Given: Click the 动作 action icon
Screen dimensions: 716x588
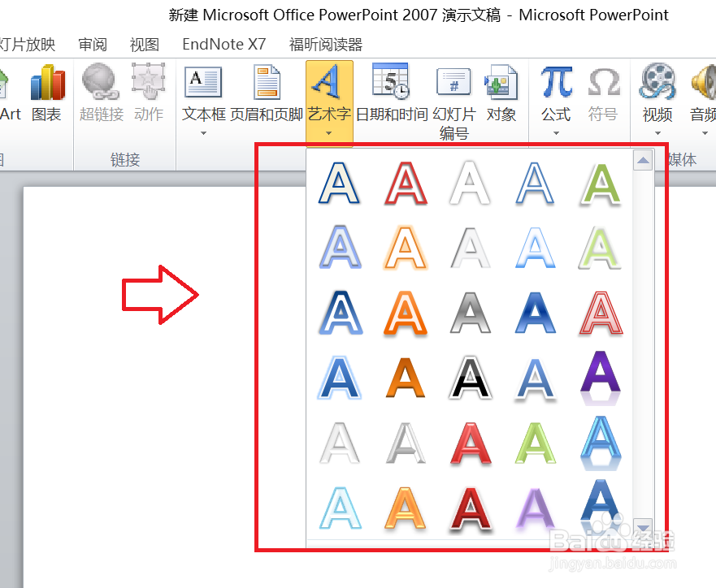Looking at the screenshot, I should 149,81.
